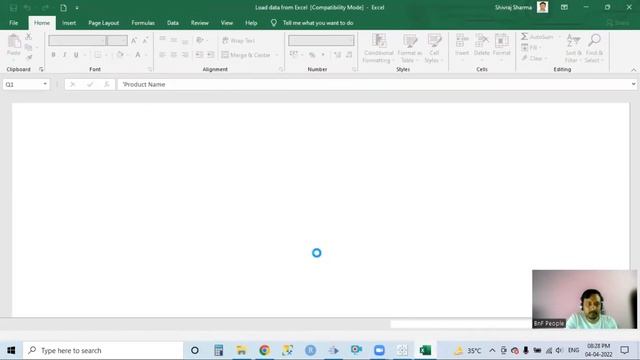Screen dimensions: 640x360
Task: Decrease font size with smaller A icon
Action: point(145,40)
